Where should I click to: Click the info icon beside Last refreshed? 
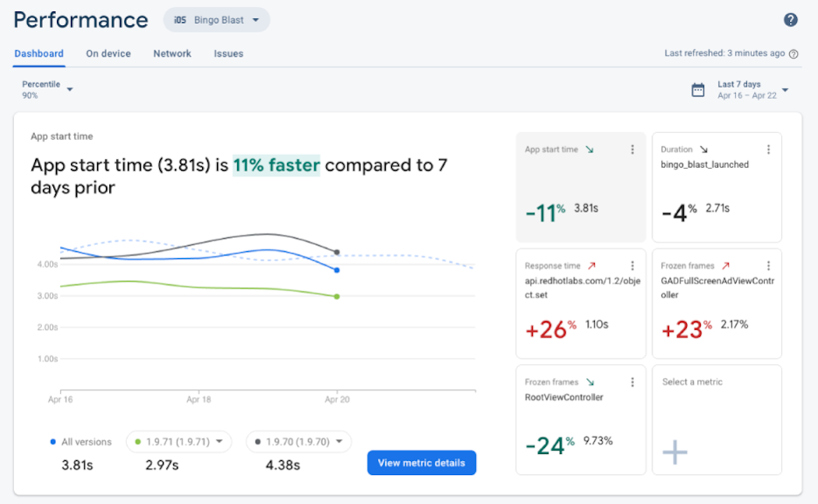[794, 53]
